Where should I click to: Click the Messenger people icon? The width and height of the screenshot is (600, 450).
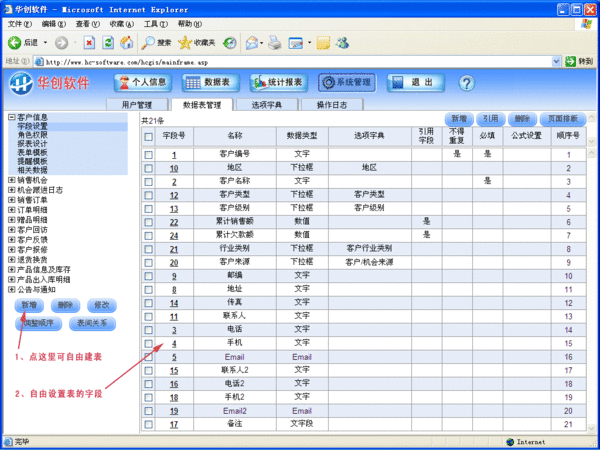(x=342, y=42)
